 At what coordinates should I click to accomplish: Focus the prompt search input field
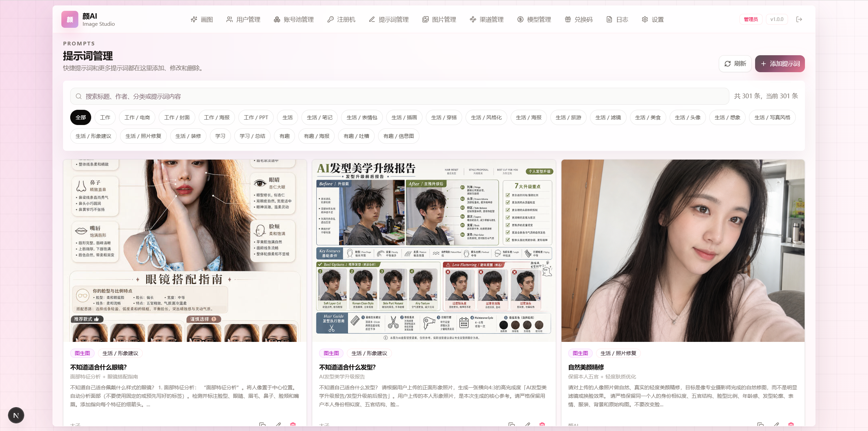pos(399,96)
